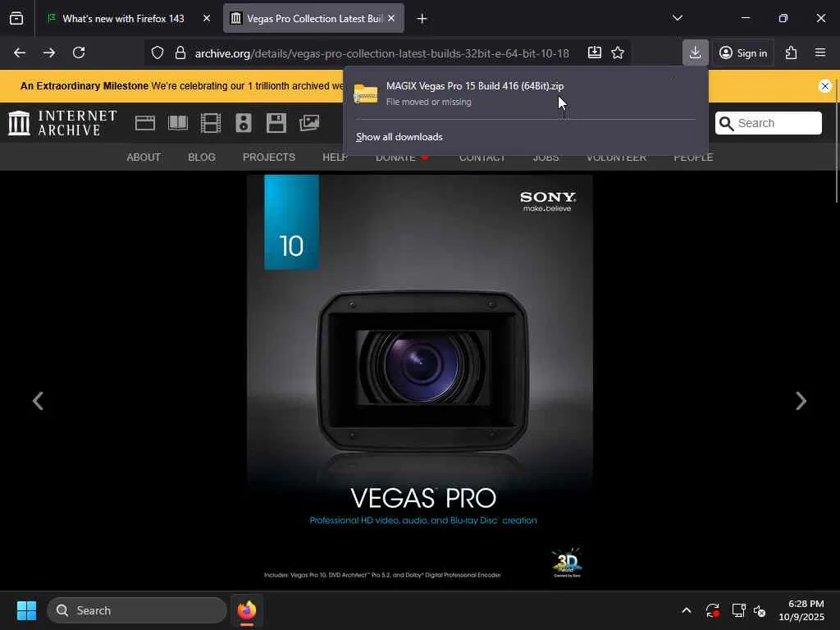The width and height of the screenshot is (840, 630).
Task: Sign in to Firefox account
Action: [743, 52]
